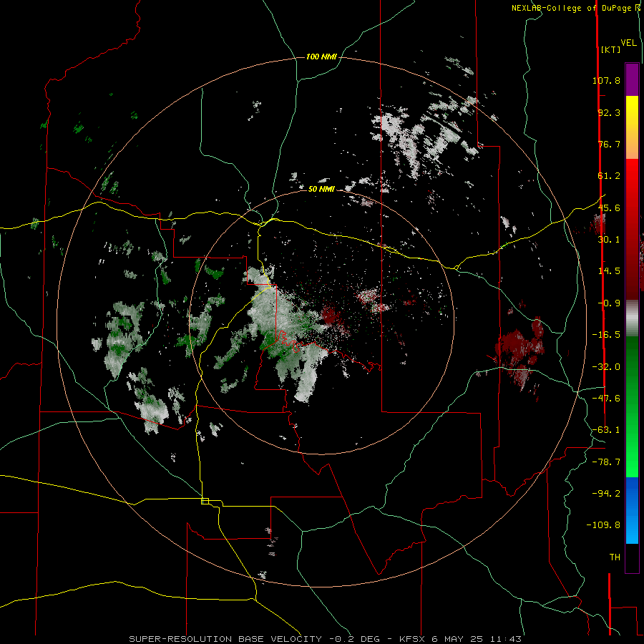The image size is (644, 644).
Task: Pick the green segment of the velocity color bar
Action: 632,406
